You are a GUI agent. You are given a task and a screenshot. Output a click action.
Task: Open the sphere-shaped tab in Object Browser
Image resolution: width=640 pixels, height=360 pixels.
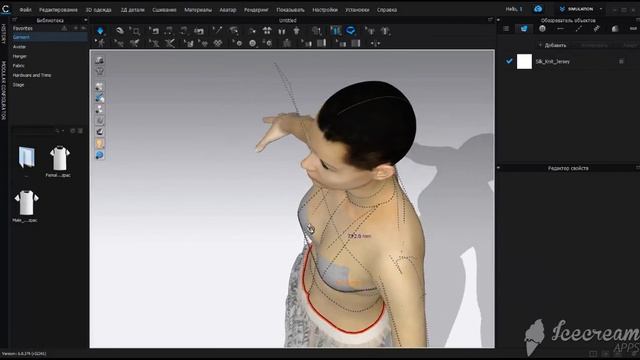[x=615, y=29]
